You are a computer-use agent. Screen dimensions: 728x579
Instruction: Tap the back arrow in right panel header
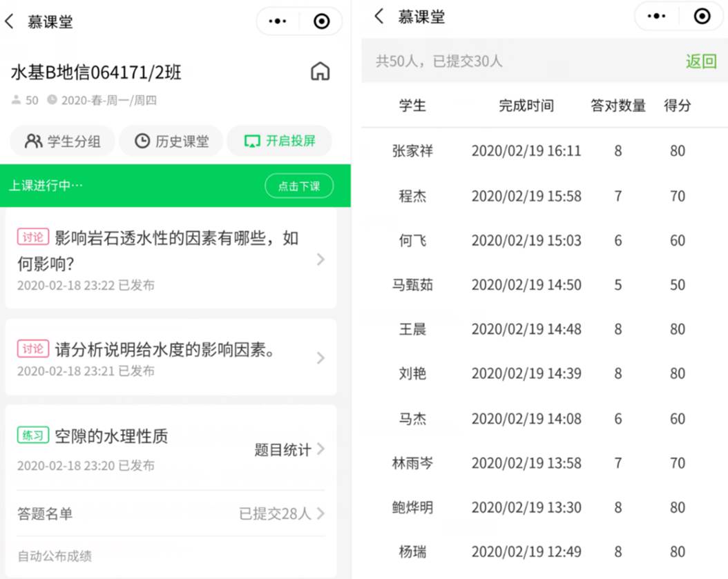click(379, 17)
